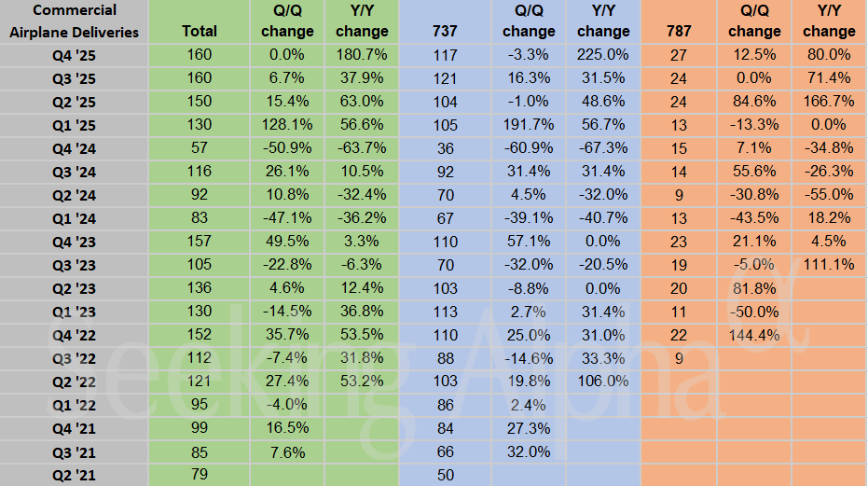
Task: Select the Q2 '22 737 Y/Y value 106.0%
Action: 603,382
